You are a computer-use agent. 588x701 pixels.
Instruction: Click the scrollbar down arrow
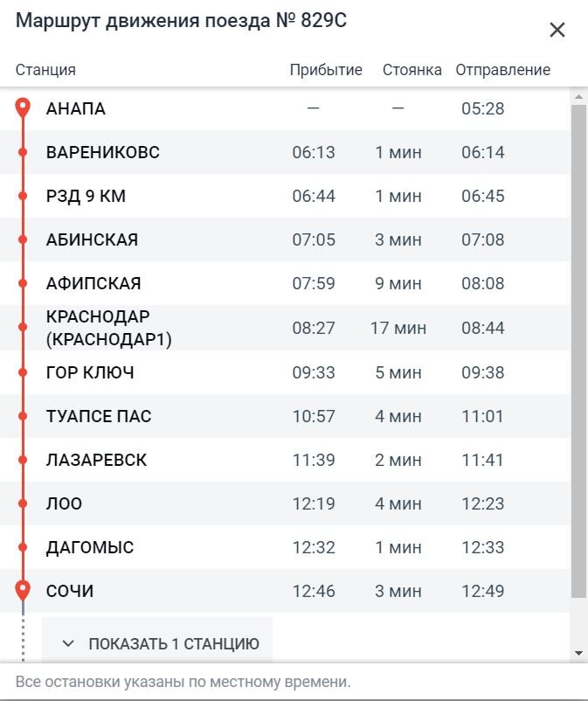pos(578,653)
